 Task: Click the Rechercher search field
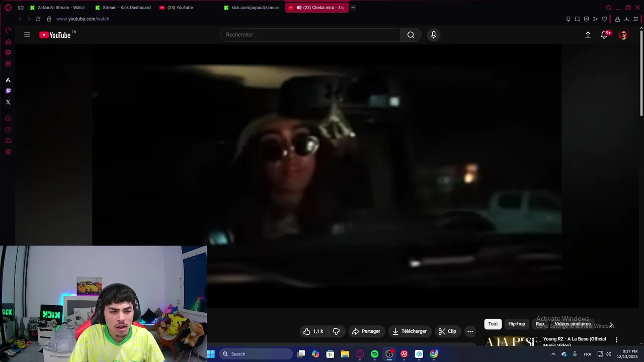click(310, 35)
